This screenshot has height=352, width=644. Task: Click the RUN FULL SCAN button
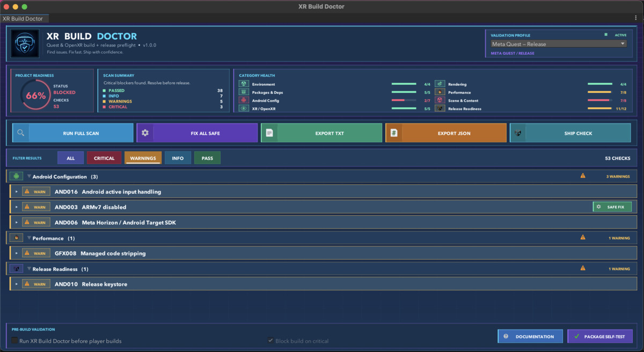pyautogui.click(x=73, y=133)
